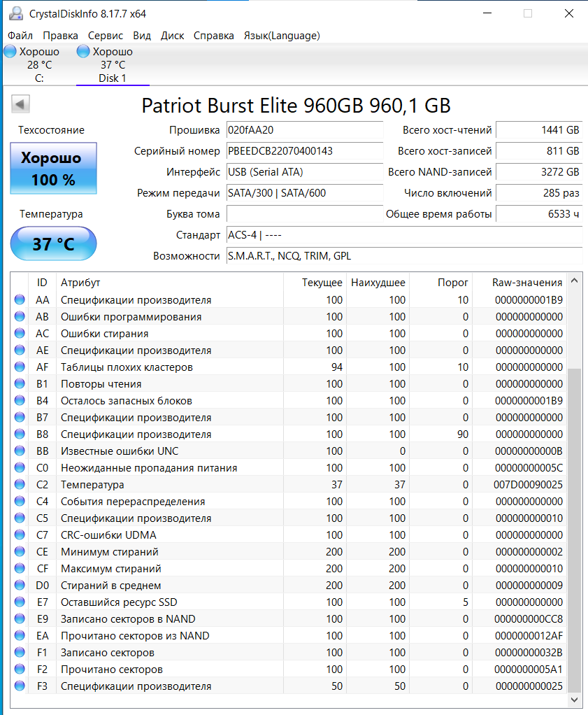Click the empty Буква тома field
The height and width of the screenshot is (715, 588).
[304, 214]
